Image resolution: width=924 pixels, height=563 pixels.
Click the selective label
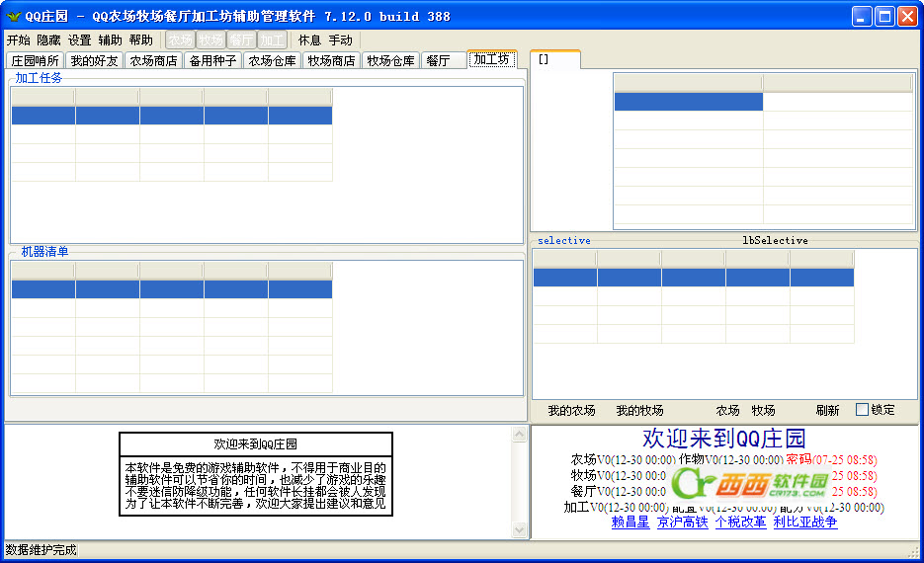pos(564,240)
